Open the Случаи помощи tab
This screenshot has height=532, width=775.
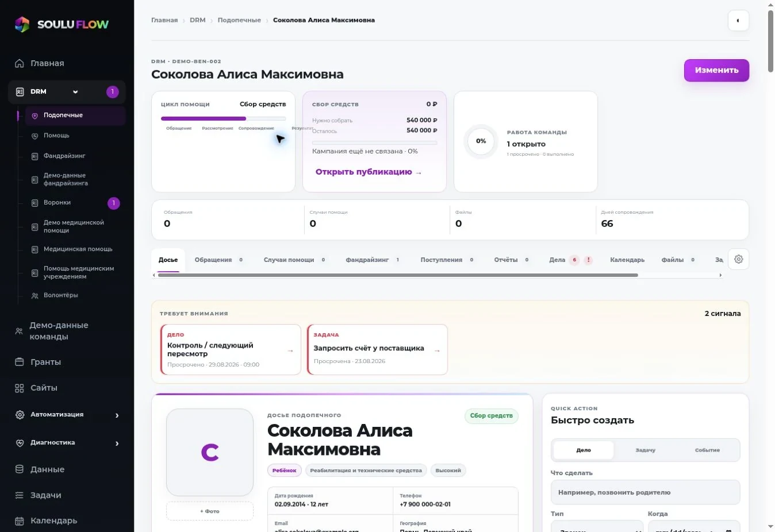[x=294, y=260]
